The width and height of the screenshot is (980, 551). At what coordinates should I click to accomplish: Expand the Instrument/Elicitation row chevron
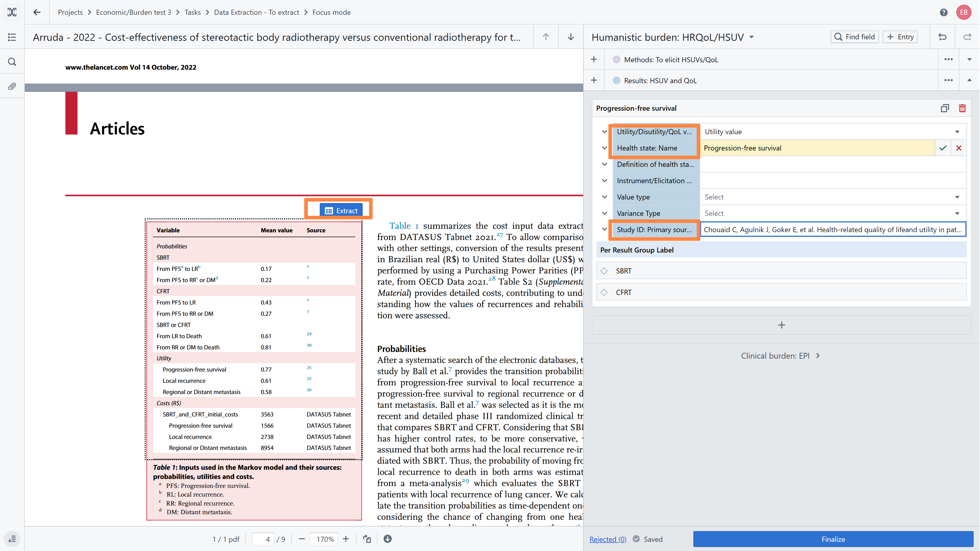coord(605,181)
